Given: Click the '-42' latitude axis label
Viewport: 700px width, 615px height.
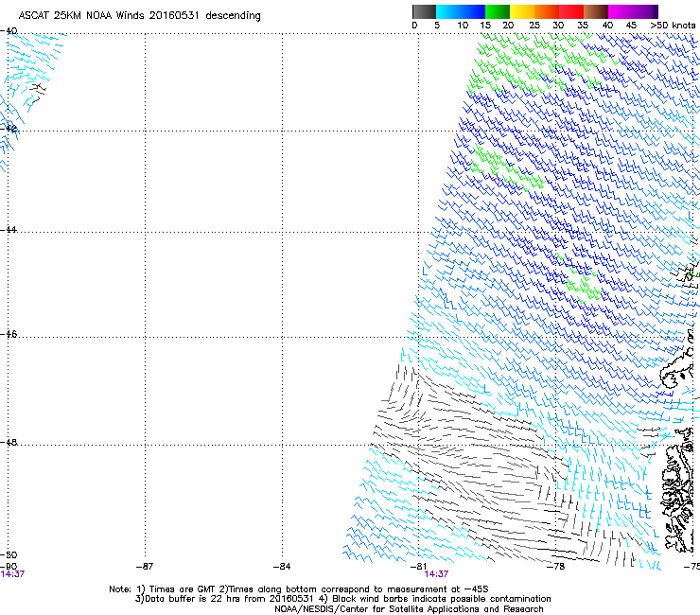Looking at the screenshot, I should click(9, 128).
